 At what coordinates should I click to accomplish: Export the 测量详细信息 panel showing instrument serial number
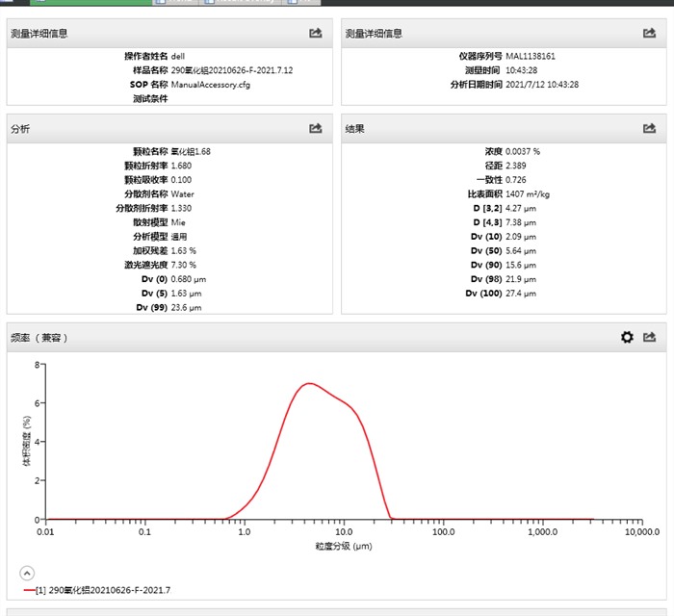(649, 34)
